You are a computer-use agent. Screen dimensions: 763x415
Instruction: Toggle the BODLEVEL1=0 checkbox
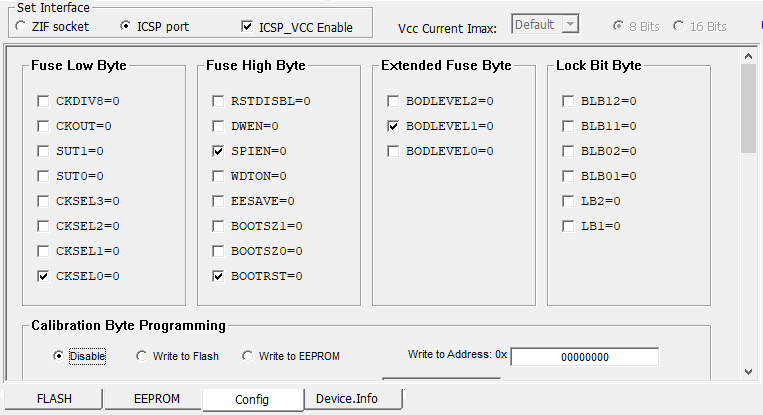click(393, 126)
